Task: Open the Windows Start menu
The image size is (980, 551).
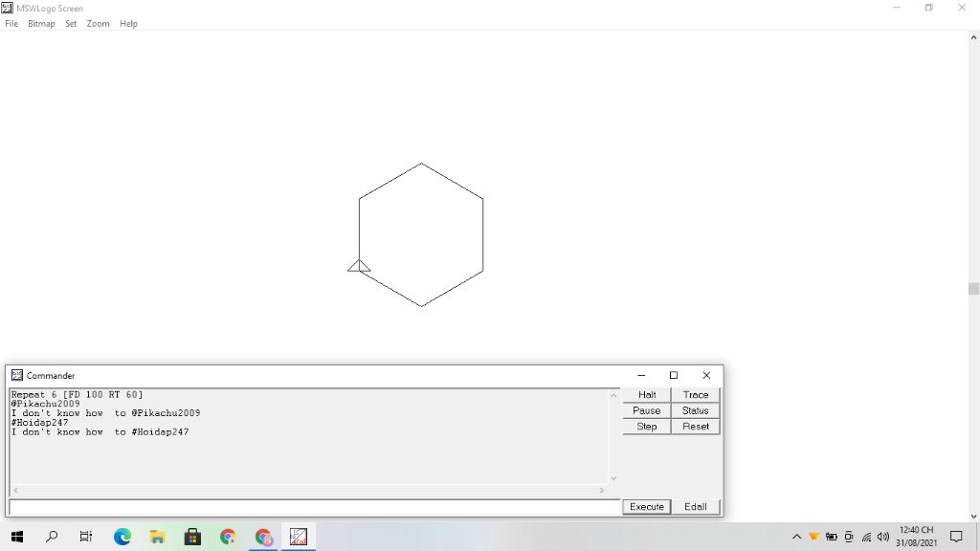Action: pos(17,537)
